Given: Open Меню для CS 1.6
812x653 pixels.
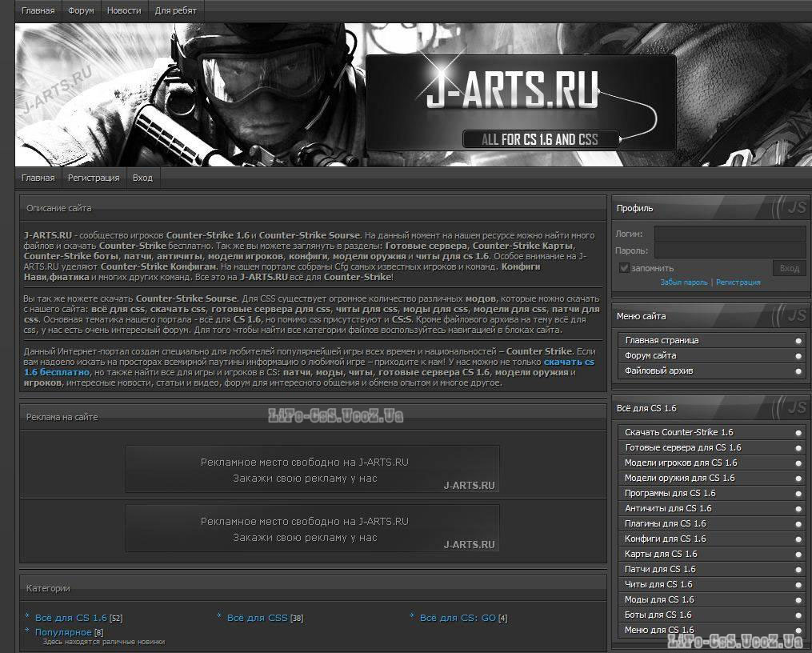Looking at the screenshot, I should (712, 630).
